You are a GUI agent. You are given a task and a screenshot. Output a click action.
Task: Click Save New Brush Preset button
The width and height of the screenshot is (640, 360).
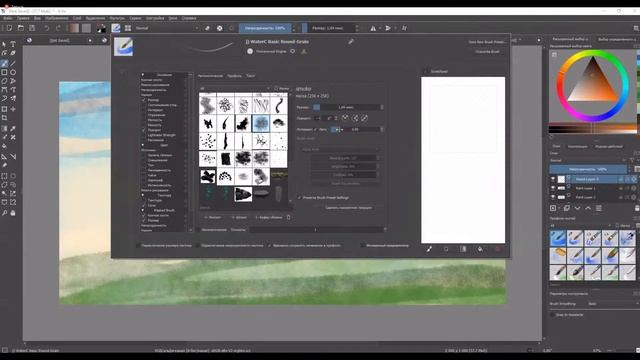coord(487,42)
